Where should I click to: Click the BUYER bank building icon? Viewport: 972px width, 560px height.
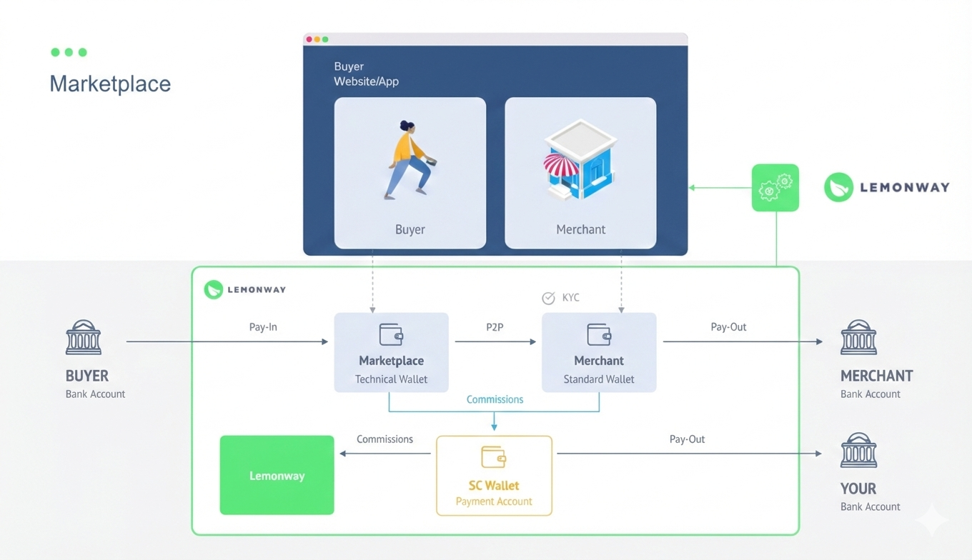tap(84, 337)
